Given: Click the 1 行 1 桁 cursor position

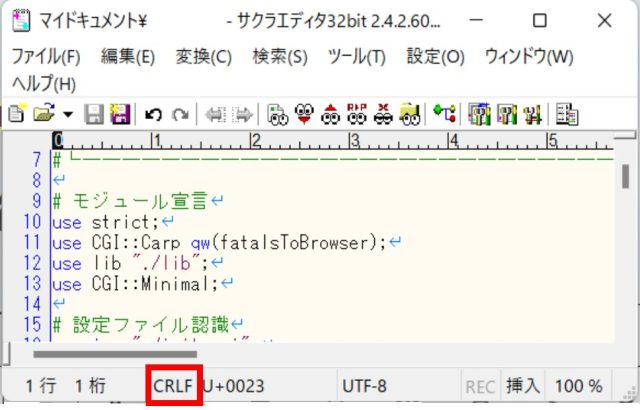Looking at the screenshot, I should click(66, 386).
